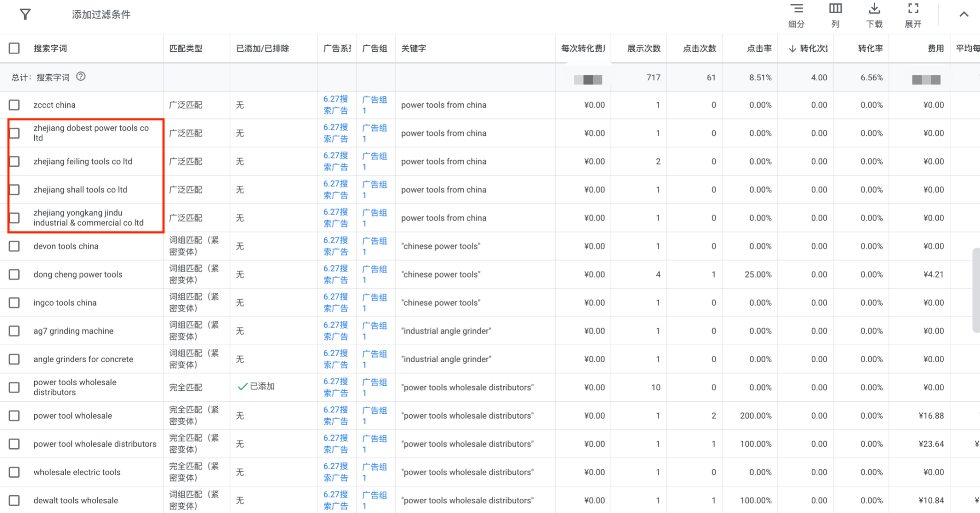Click the ¥16.88 cost value
Viewport: 980px width, 513px height.
[x=931, y=416]
